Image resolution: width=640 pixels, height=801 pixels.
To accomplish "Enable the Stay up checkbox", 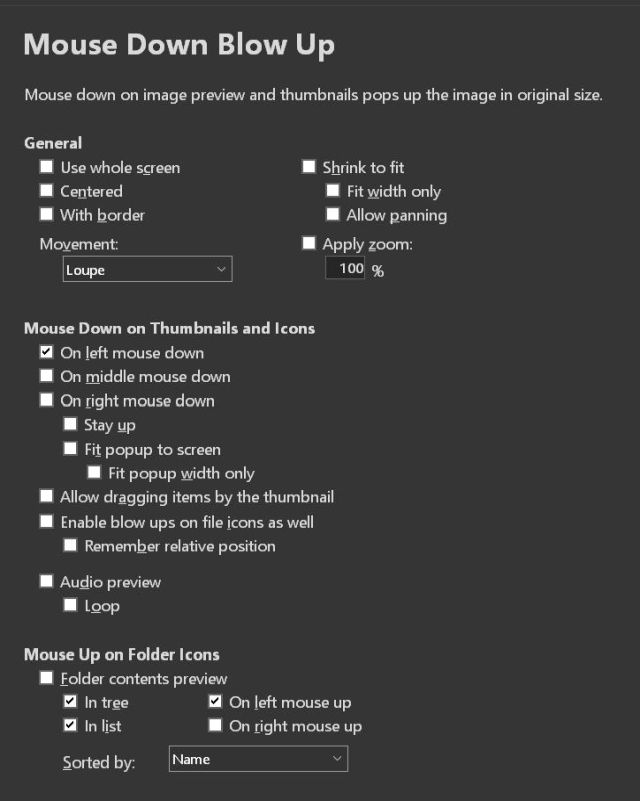I will [71, 425].
